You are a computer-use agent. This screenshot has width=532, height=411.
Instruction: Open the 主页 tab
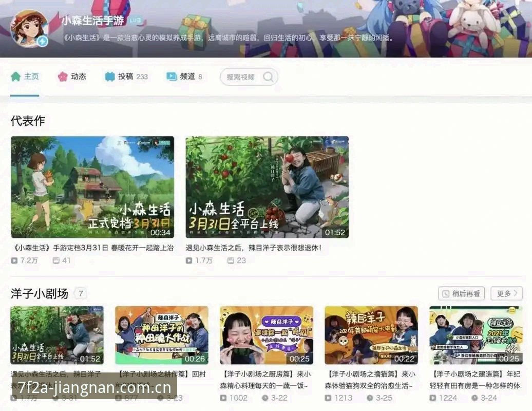[25, 77]
